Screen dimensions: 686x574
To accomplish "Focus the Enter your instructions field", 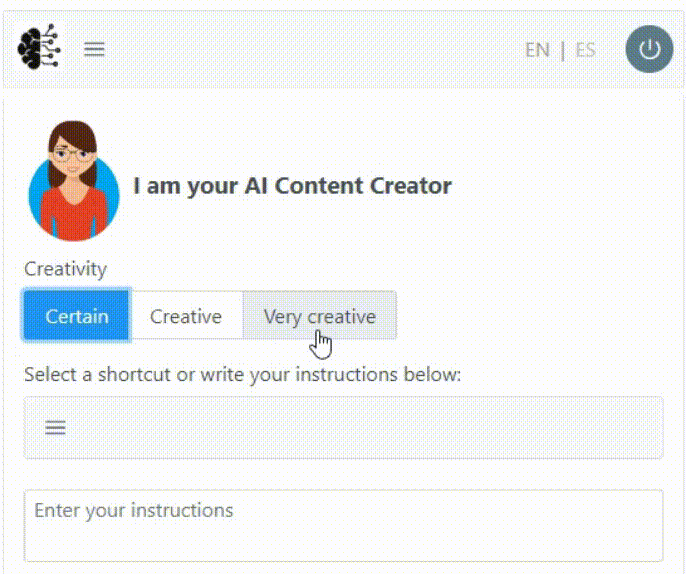I will click(343, 525).
